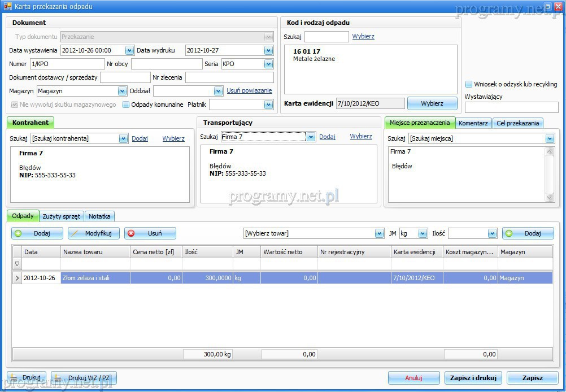Image resolution: width=566 pixels, height=392 pixels.
Task: Click the Usuń powiązanie link
Action: coord(249,90)
